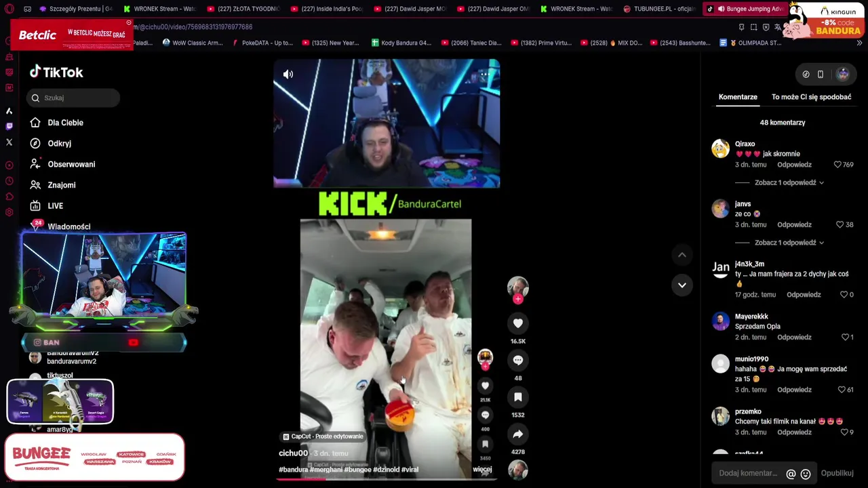
Task: Like Mayerekkk's comment Sprzedam Opla
Action: 845,337
